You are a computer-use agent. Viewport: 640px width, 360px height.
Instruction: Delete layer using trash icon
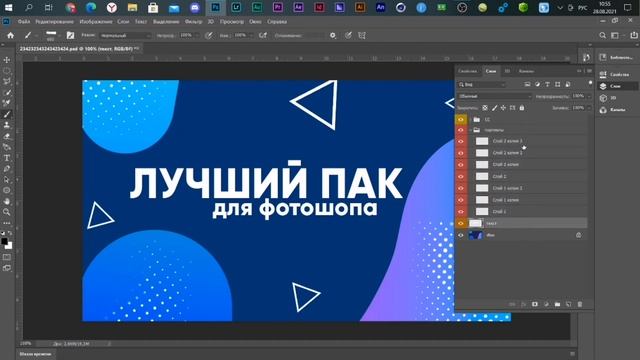click(580, 304)
